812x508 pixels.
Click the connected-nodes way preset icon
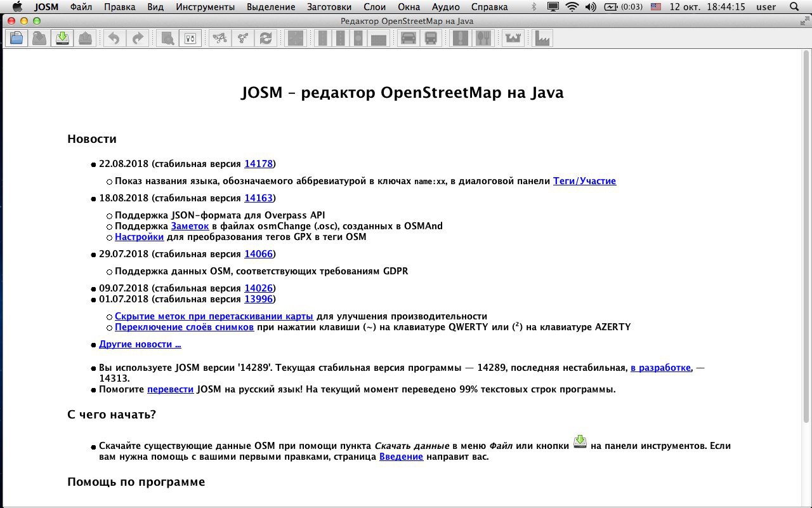tap(220, 39)
